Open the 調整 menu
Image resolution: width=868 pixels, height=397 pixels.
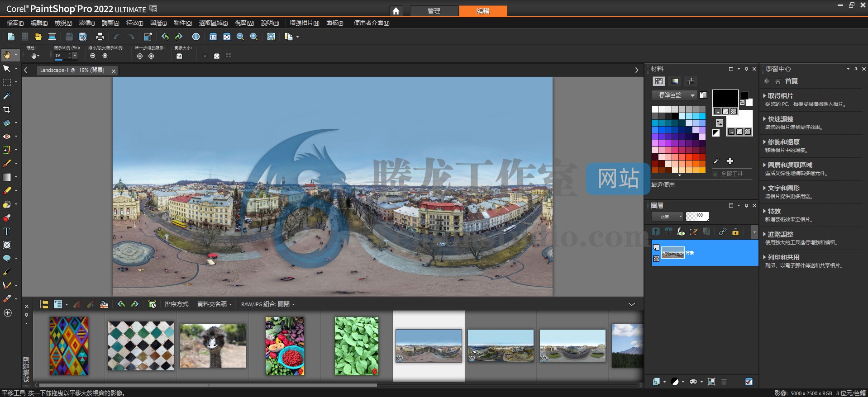110,23
